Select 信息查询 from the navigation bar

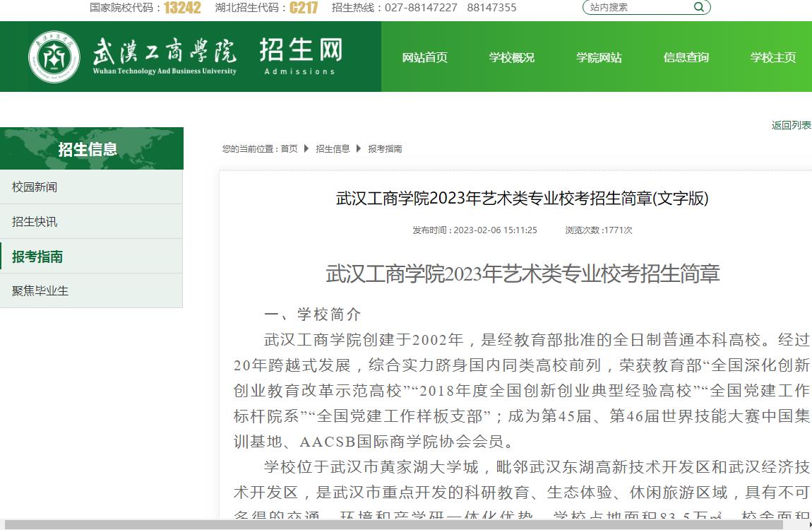tap(686, 57)
